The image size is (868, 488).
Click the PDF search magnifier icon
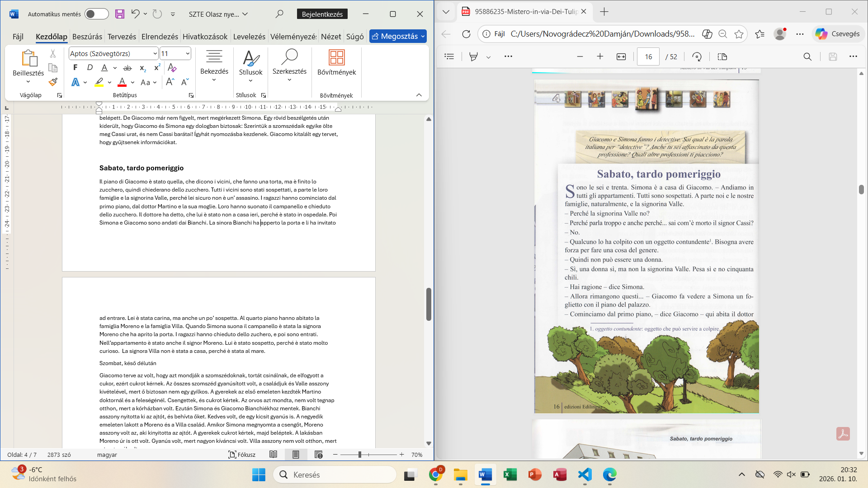pos(807,56)
